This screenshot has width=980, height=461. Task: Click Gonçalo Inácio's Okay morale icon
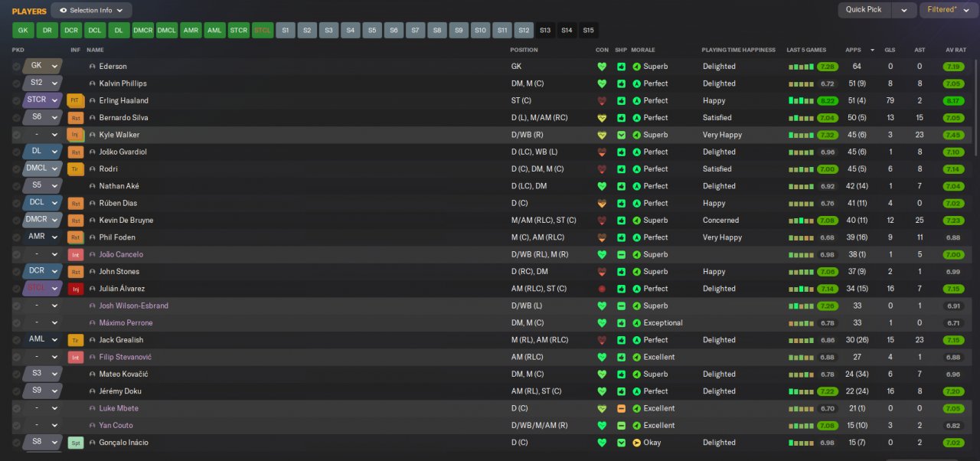click(x=636, y=443)
